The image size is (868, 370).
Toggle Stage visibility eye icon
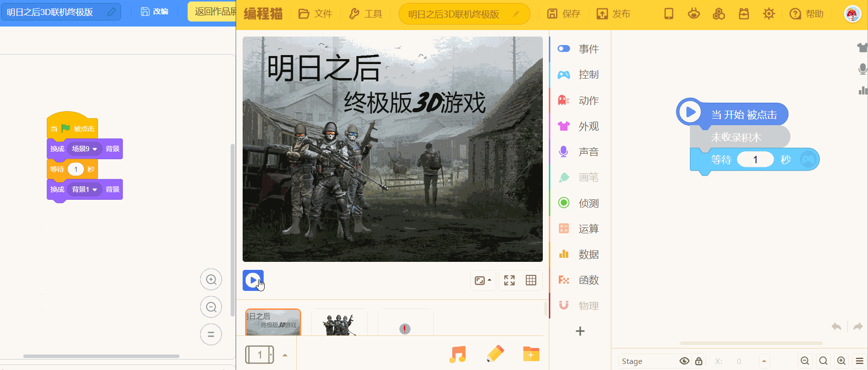(x=684, y=361)
